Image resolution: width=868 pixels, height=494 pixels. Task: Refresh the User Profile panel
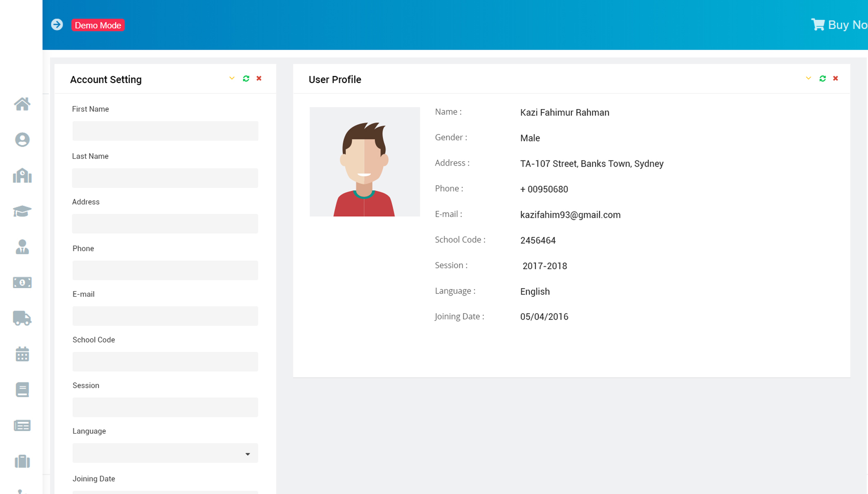pos(823,79)
